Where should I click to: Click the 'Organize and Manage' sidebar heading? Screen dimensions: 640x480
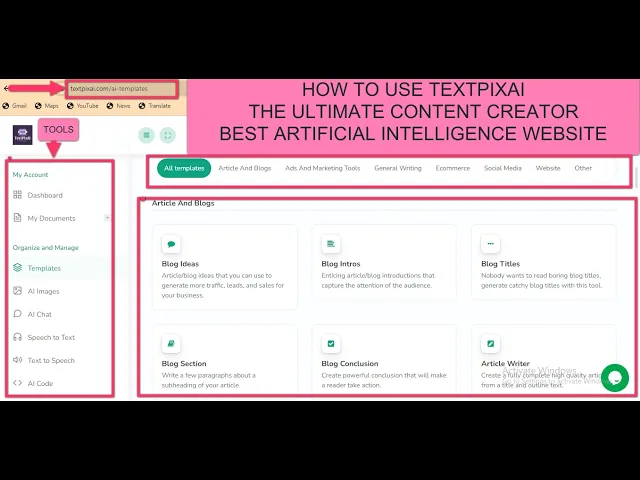45,247
